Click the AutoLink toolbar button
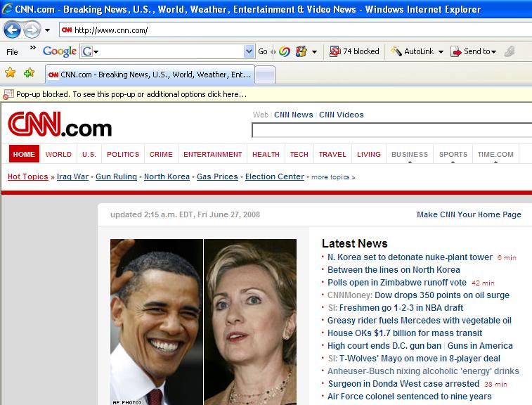The width and height of the screenshot is (532, 405). coord(417,51)
